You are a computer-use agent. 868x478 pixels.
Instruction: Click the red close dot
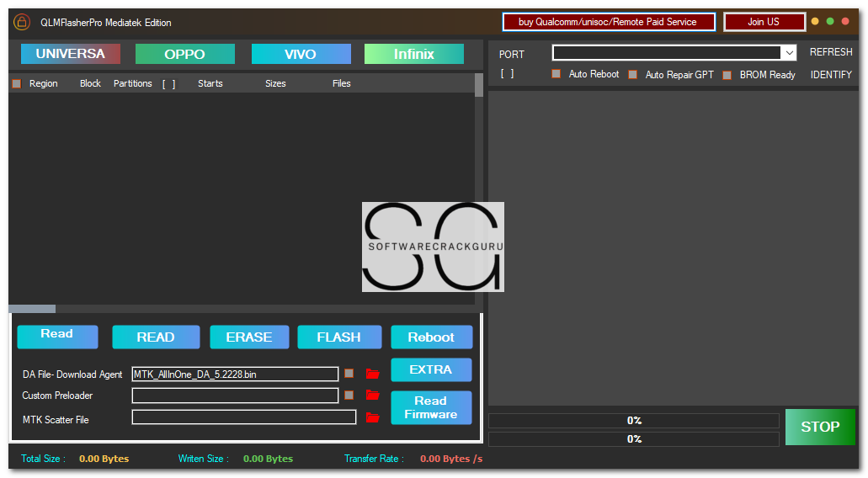(845, 22)
